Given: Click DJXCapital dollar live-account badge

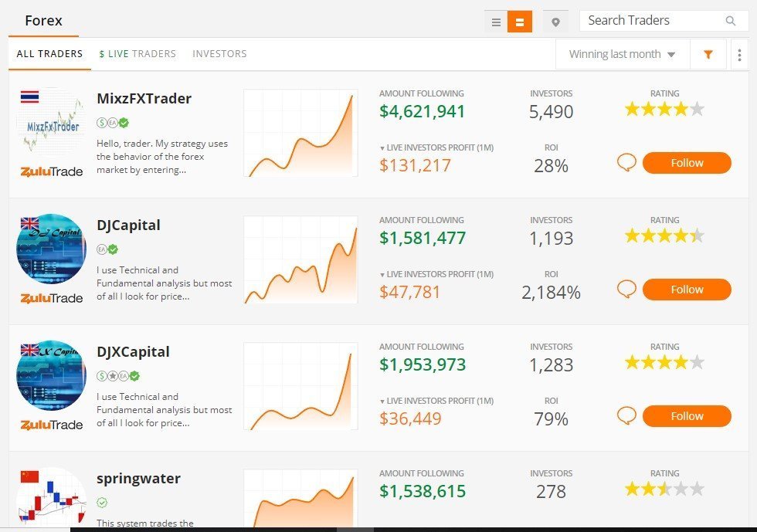Looking at the screenshot, I should pos(101,376).
